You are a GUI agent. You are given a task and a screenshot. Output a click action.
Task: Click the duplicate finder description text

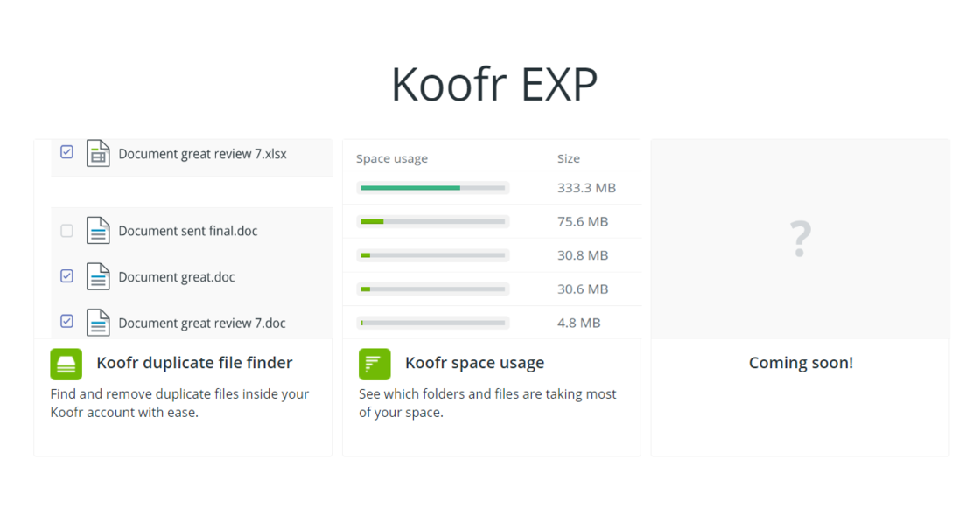179,403
